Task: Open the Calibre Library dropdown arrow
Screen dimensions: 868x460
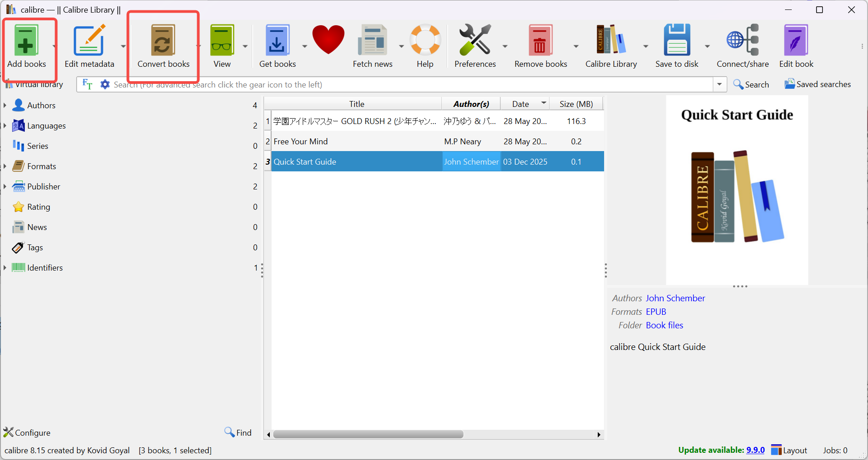Action: pyautogui.click(x=646, y=46)
